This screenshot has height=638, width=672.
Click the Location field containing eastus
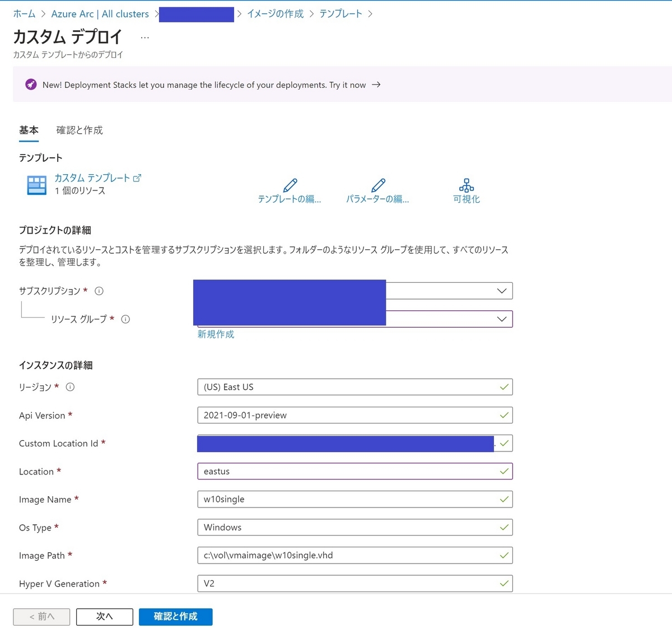pyautogui.click(x=354, y=471)
